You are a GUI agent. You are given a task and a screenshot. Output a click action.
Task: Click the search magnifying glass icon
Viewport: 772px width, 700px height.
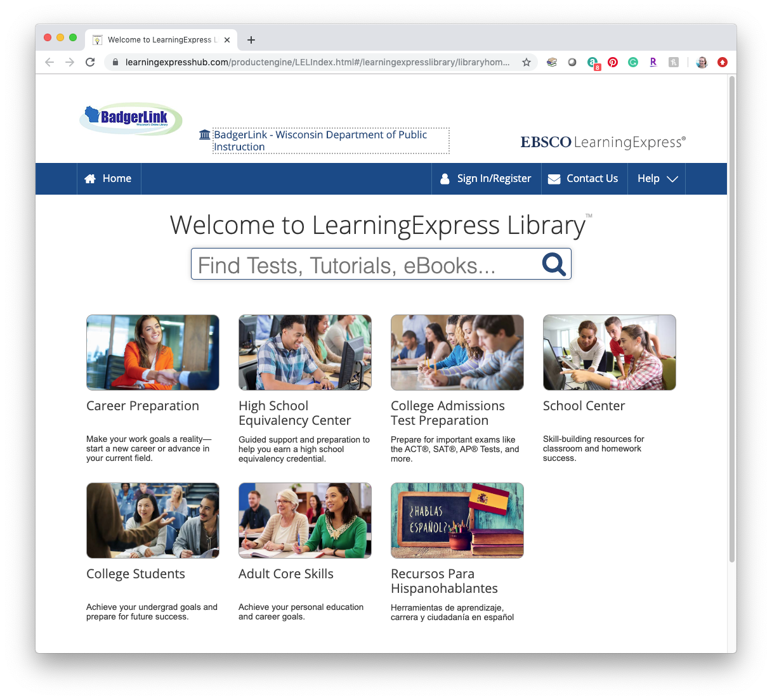click(554, 264)
